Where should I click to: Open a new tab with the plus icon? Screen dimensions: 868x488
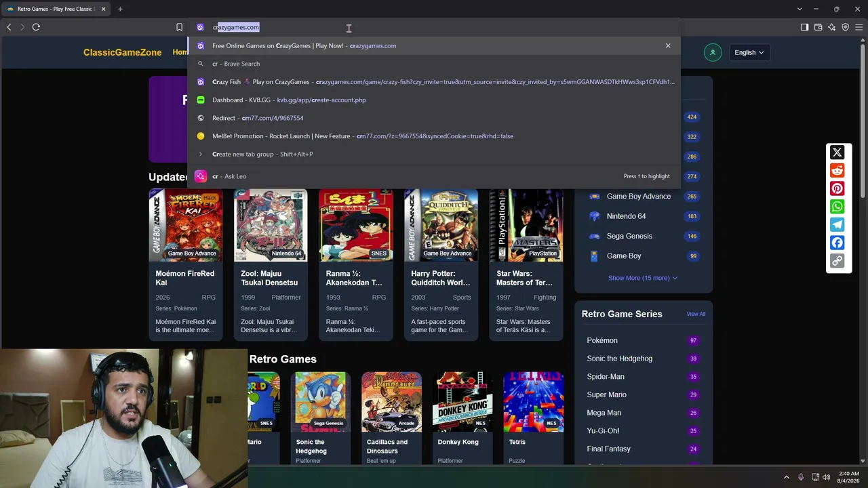point(120,9)
